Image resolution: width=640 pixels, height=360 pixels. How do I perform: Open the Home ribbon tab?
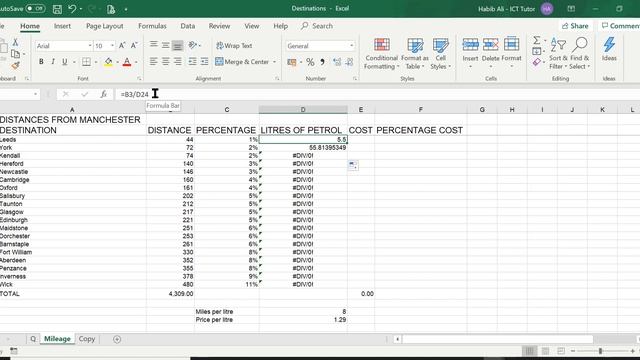coord(30,26)
